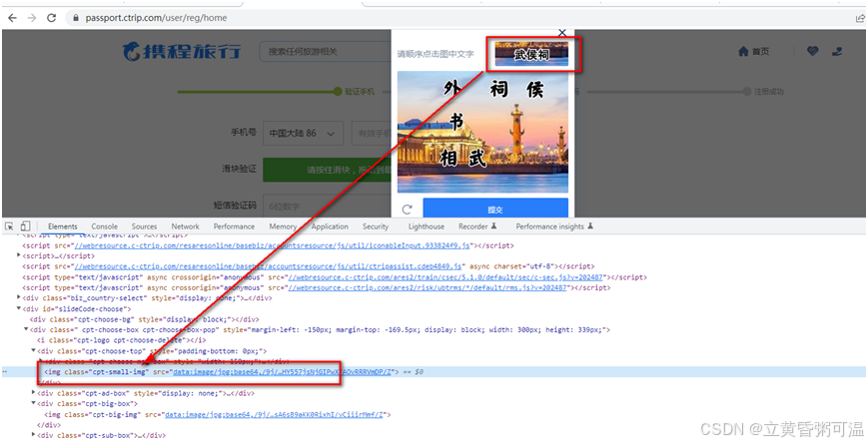Click the character 侯 in captcha image
Screen dimensions: 868x444
tap(534, 90)
